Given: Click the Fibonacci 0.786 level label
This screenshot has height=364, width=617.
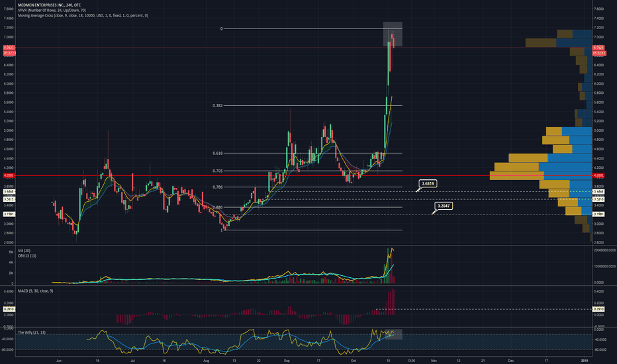Looking at the screenshot, I should (x=218, y=187).
